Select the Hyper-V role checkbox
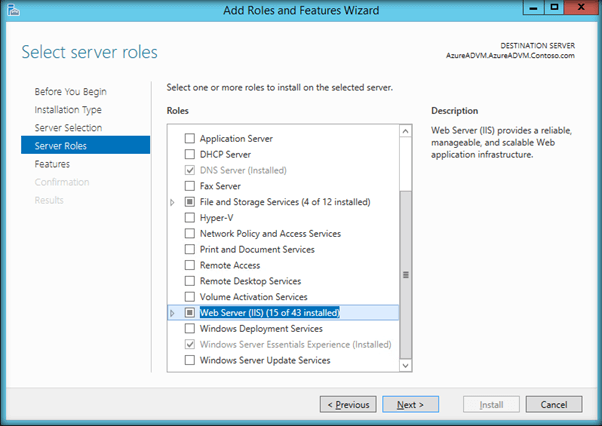 [x=190, y=218]
